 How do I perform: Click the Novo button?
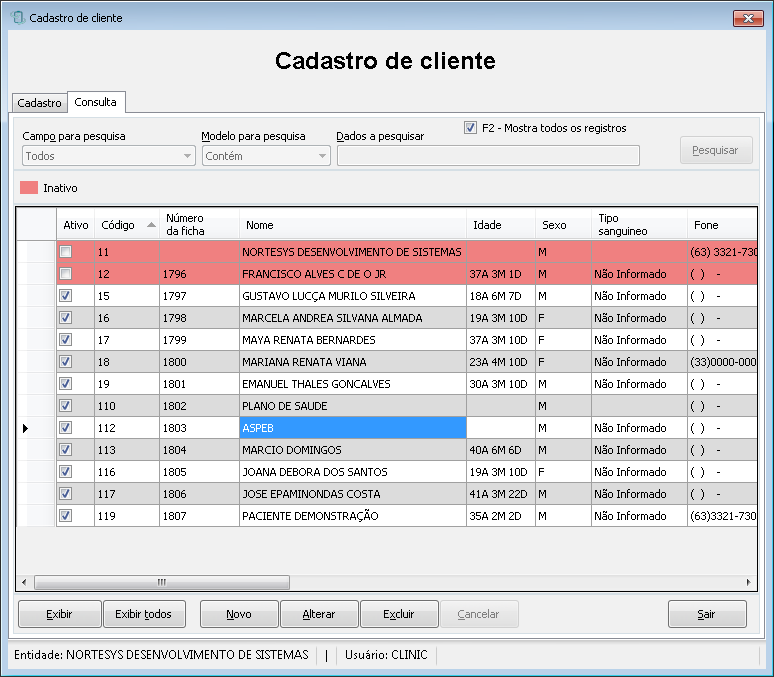point(239,614)
